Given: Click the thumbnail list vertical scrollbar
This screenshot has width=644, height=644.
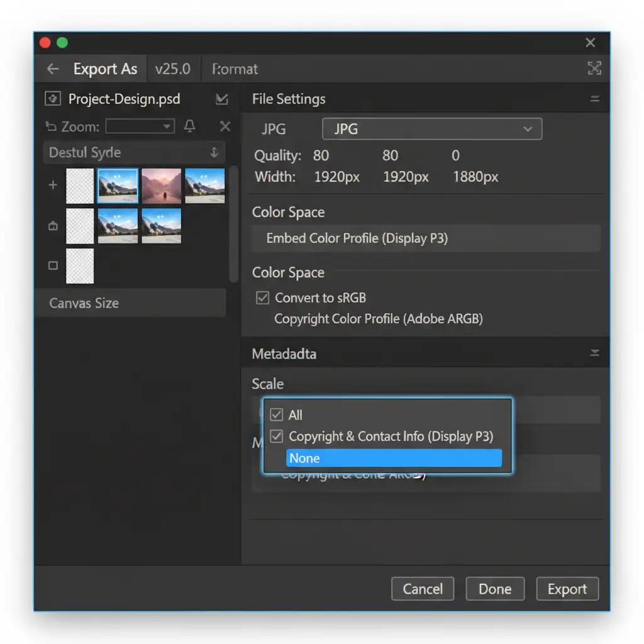Looking at the screenshot, I should (x=234, y=223).
